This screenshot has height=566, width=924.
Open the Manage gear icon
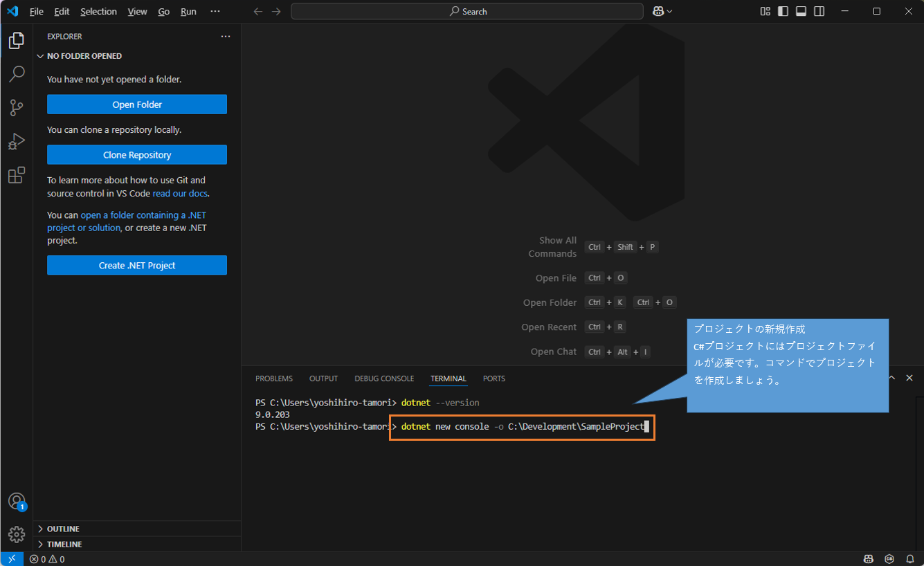point(17,534)
